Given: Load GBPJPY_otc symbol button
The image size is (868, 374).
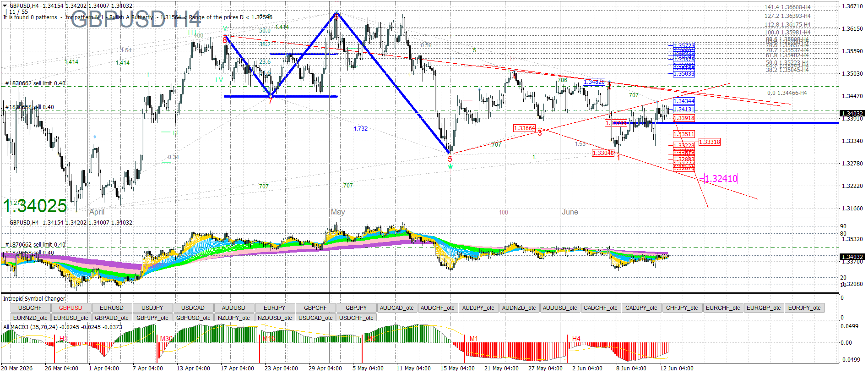Looking at the screenshot, I should 152,318.
